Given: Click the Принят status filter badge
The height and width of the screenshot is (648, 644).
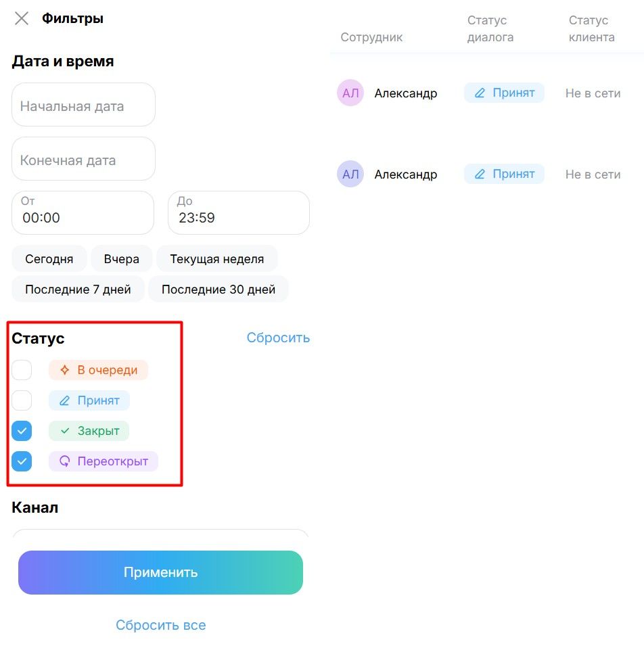Looking at the screenshot, I should 89,400.
